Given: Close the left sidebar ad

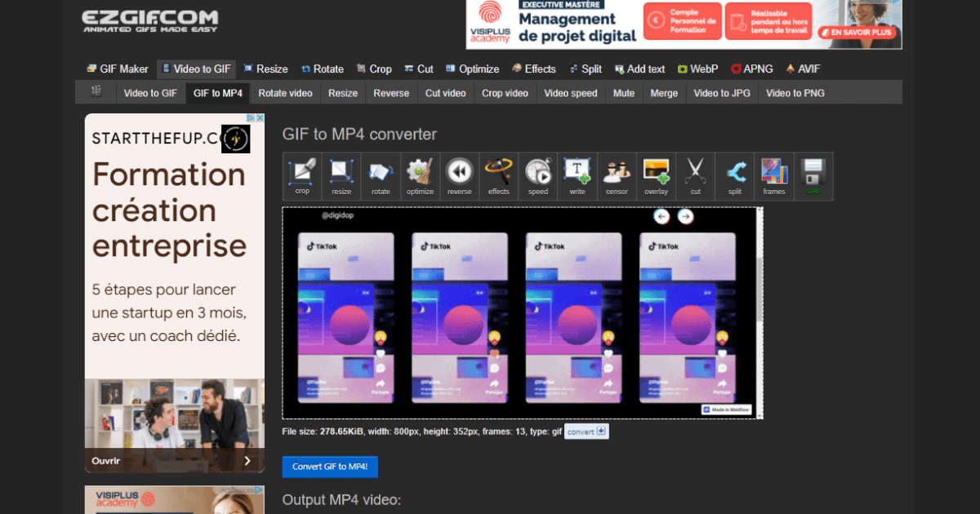Looking at the screenshot, I should (260, 118).
